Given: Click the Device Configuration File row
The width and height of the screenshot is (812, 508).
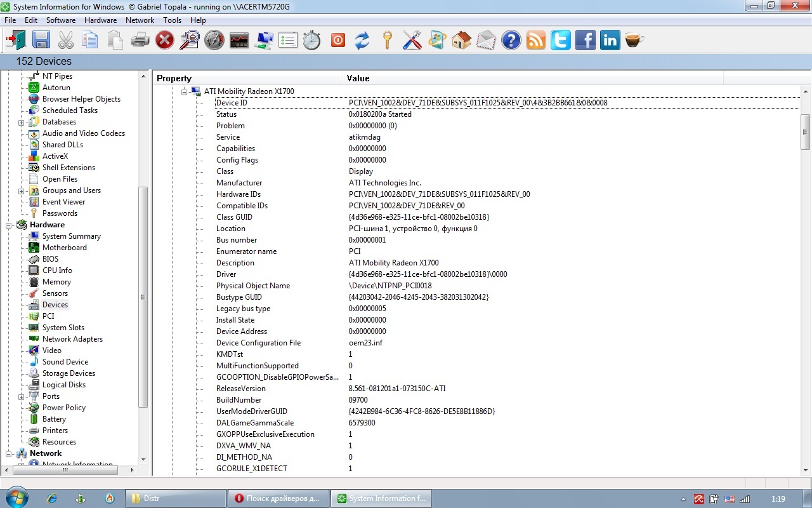Looking at the screenshot, I should (x=507, y=343).
